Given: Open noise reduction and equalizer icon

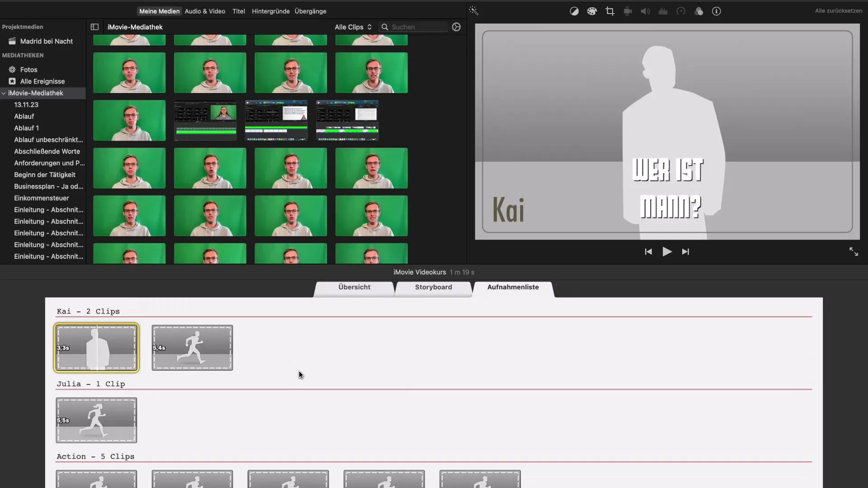Looking at the screenshot, I should (663, 11).
